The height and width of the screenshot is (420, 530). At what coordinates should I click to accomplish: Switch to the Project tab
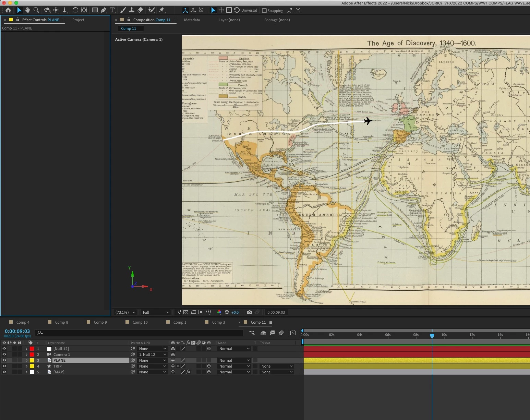point(78,20)
